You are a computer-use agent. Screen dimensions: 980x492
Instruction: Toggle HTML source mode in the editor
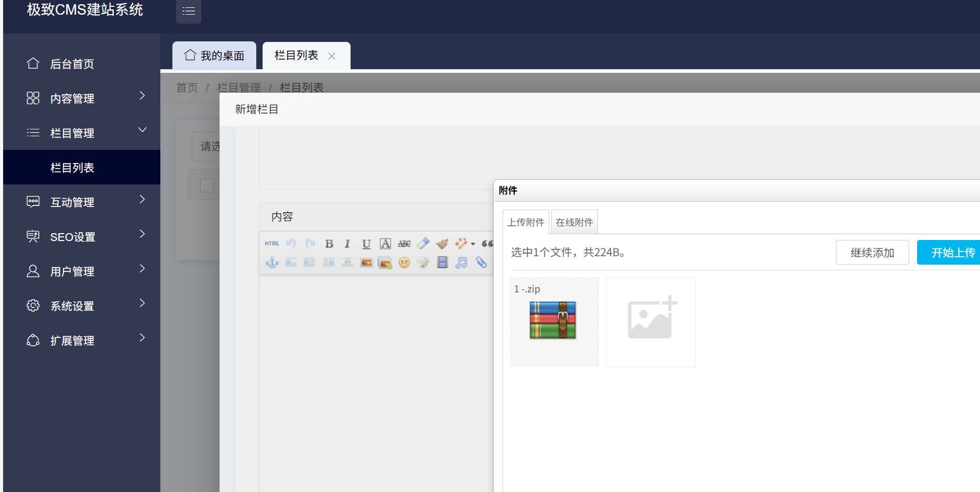tap(271, 244)
